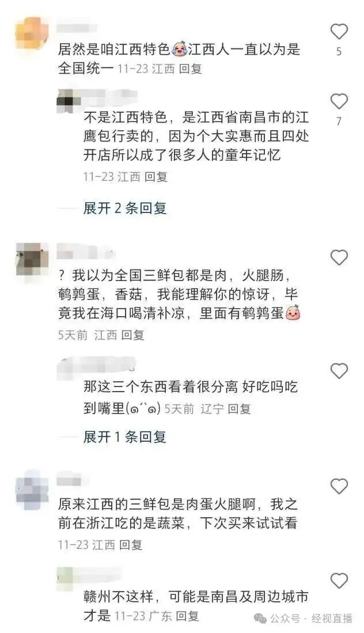
Task: Like the comment mentioning 鹌鹑蛋 and 香菇
Action: point(339,257)
